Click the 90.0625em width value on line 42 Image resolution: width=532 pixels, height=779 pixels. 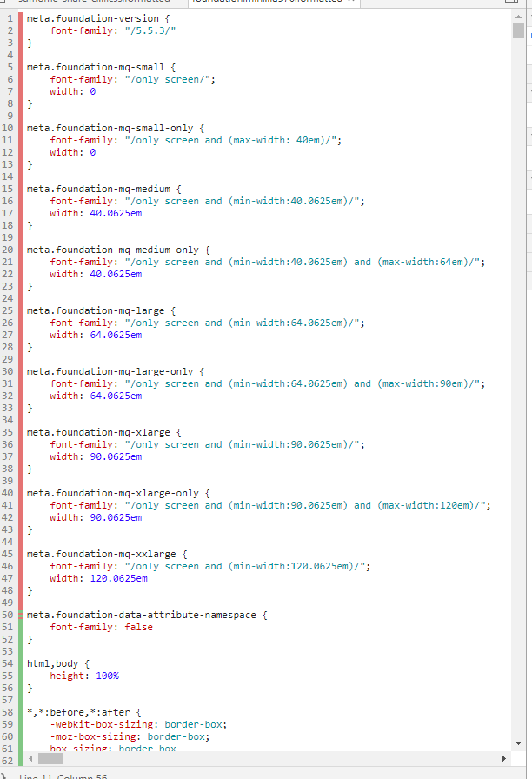(116, 517)
